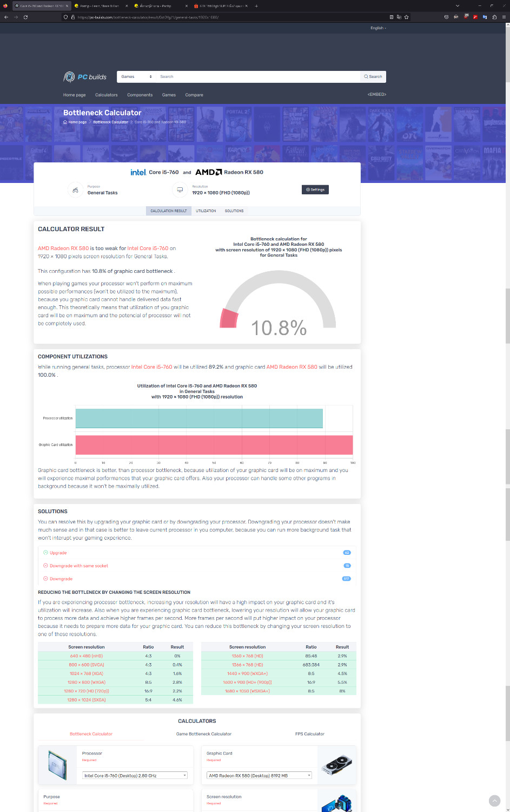Click Bottleneck Calculator breadcrumb link
510x812 pixels.
(x=111, y=122)
